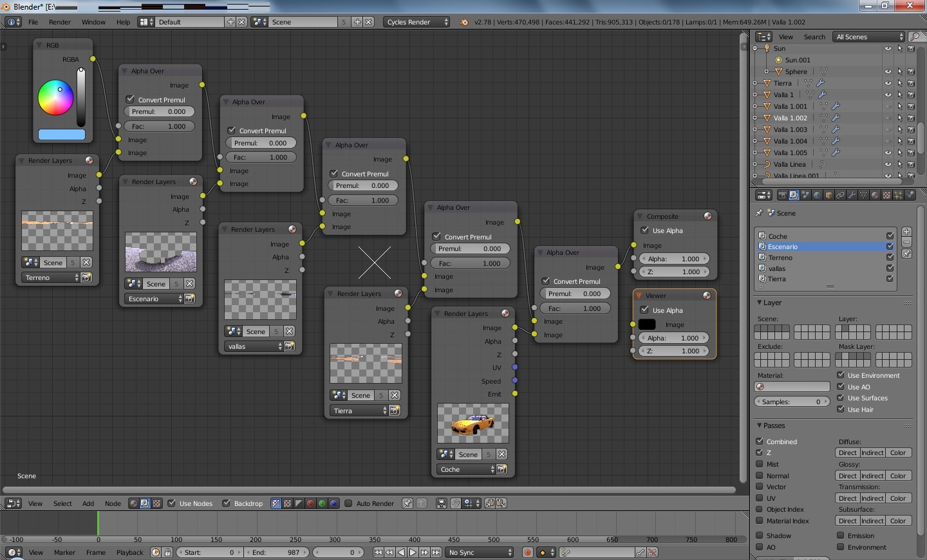Image resolution: width=927 pixels, height=560 pixels.
Task: Click the red channel backdrop button
Action: [310, 503]
